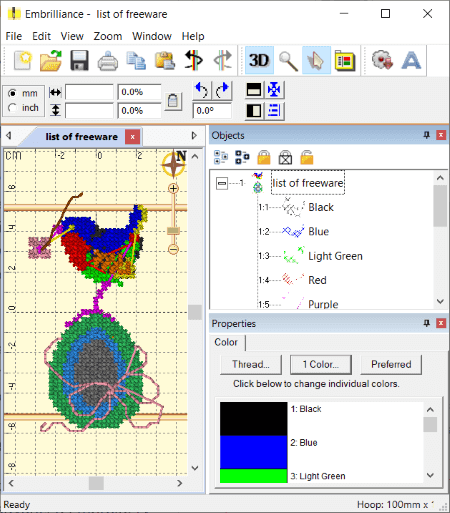The height and width of the screenshot is (513, 450).
Task: Click the Create Letters A icon
Action: 411,60
